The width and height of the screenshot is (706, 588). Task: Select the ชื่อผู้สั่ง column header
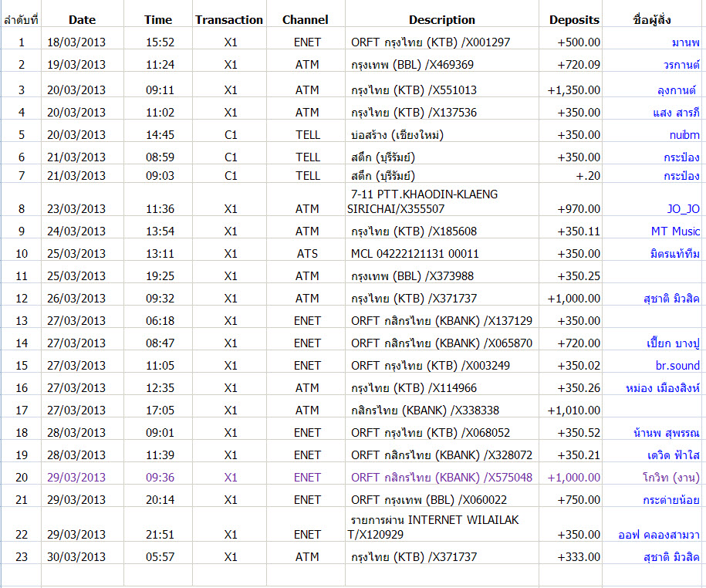click(x=651, y=20)
